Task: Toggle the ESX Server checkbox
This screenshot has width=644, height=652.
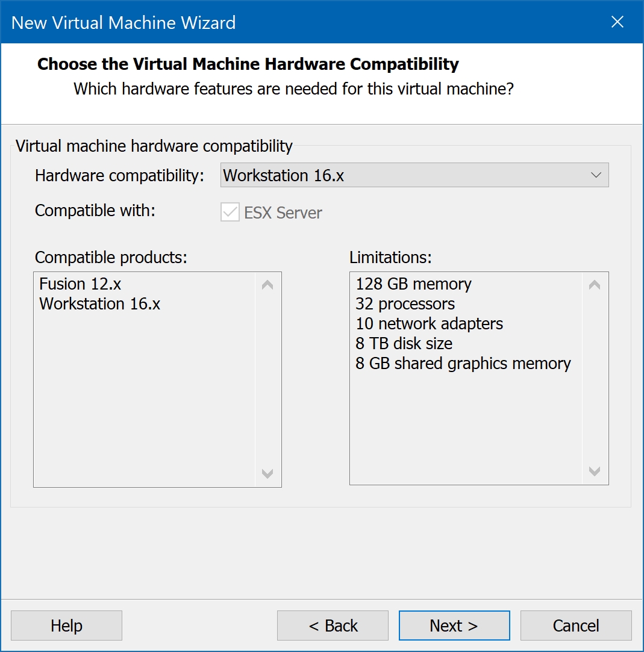Action: pyautogui.click(x=230, y=213)
